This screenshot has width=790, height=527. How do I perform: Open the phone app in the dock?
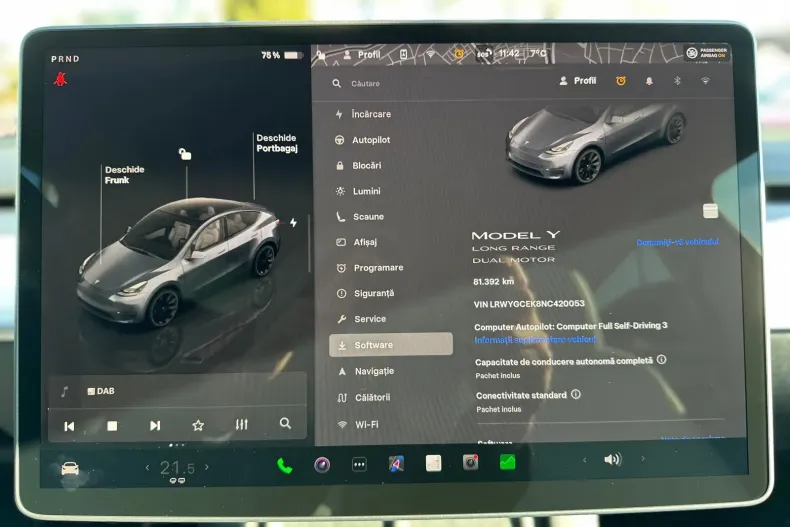pyautogui.click(x=285, y=466)
